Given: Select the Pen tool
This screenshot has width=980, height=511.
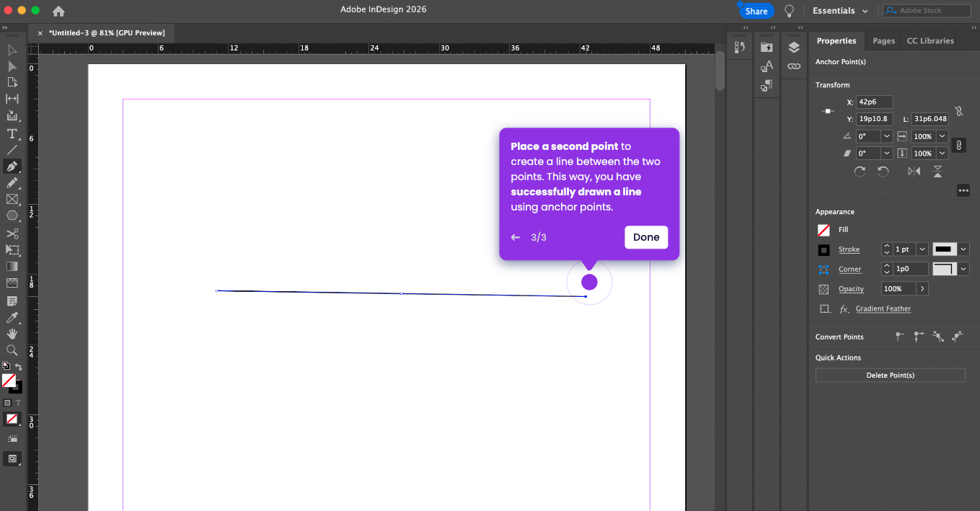Looking at the screenshot, I should 12,166.
